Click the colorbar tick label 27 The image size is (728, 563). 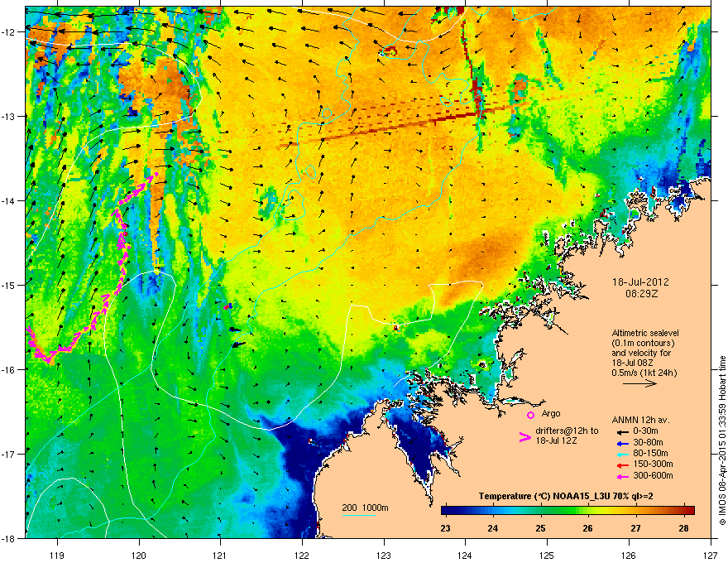pos(635,528)
